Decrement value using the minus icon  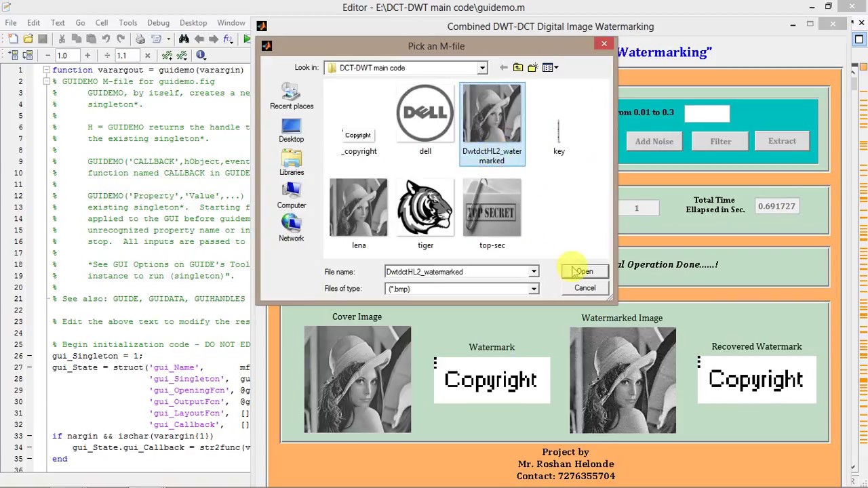pyautogui.click(x=47, y=56)
